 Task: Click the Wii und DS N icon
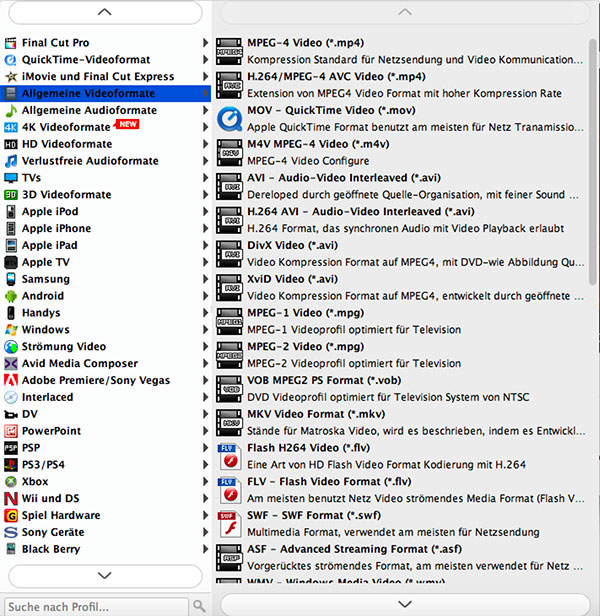[x=11, y=499]
